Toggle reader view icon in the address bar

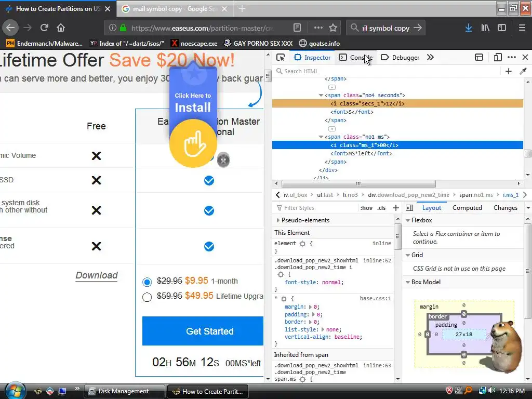tap(297, 28)
